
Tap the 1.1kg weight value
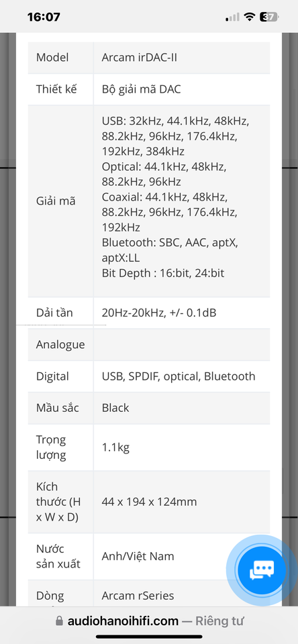tap(116, 447)
